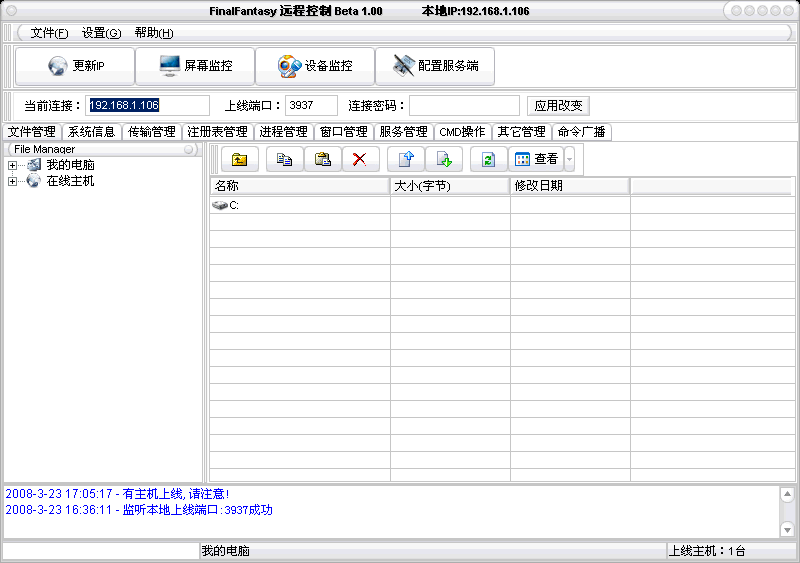Expand the 我的电脑 tree node

pyautogui.click(x=12, y=165)
